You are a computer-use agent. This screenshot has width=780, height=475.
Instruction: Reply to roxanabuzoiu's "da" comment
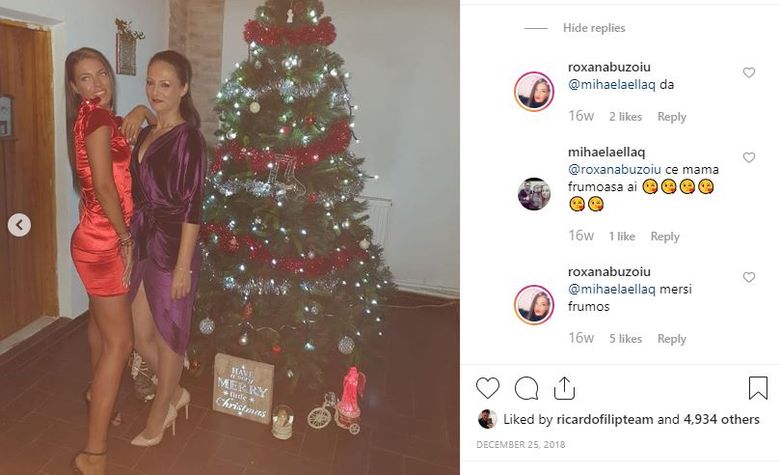click(672, 117)
